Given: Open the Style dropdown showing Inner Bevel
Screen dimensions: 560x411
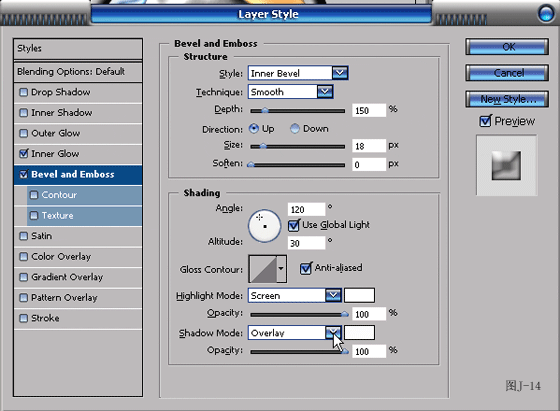Looking at the screenshot, I should point(298,73).
